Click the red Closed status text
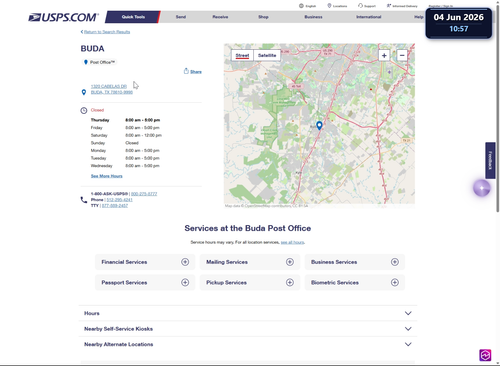The height and width of the screenshot is (366, 500). tap(97, 110)
